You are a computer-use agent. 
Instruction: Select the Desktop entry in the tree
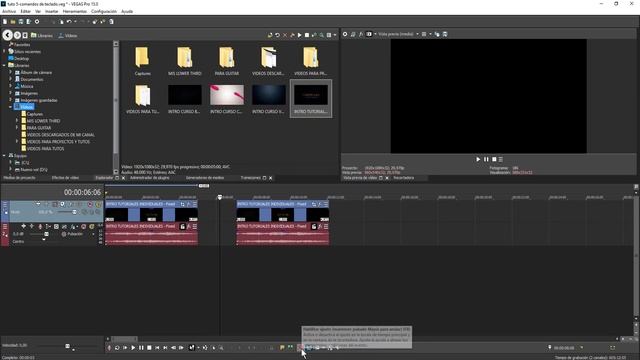[x=21, y=58]
